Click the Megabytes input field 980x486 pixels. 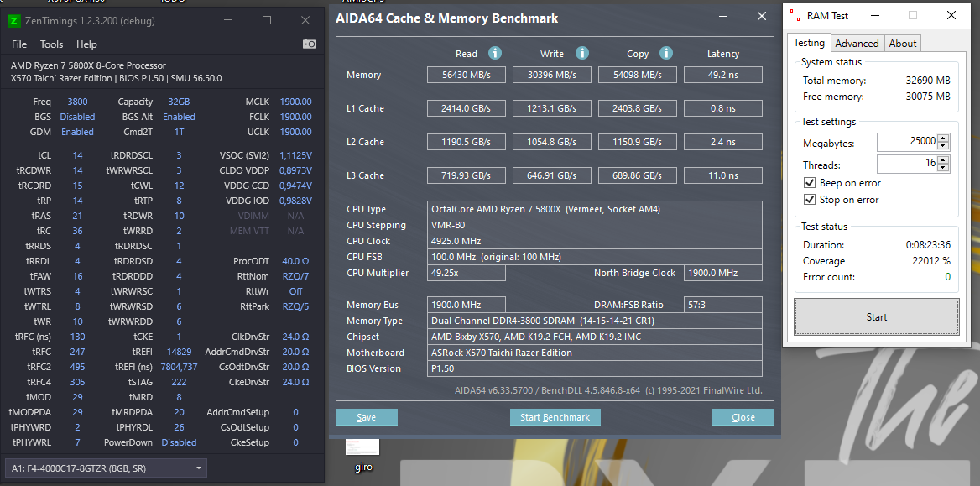click(907, 142)
